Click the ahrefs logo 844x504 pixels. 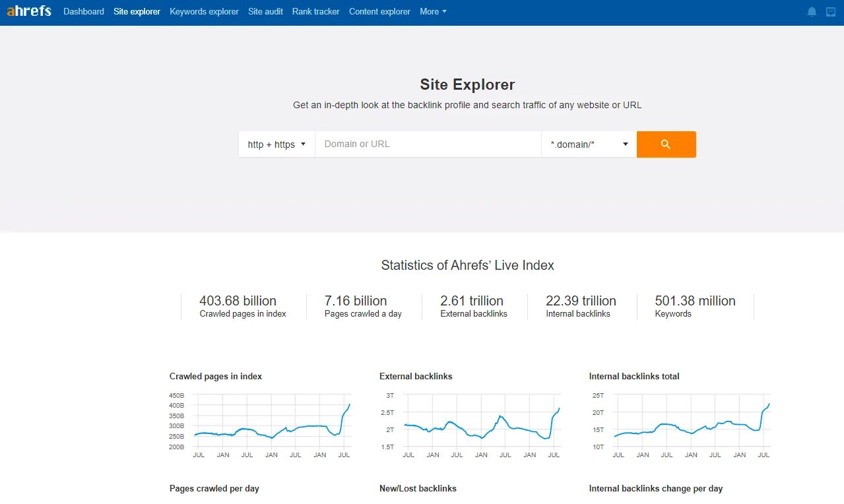coord(29,11)
